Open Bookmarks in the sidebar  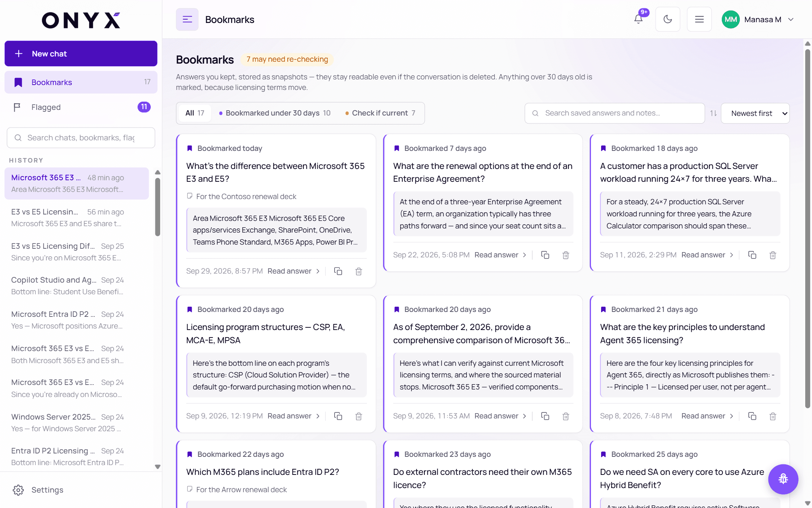(81, 82)
